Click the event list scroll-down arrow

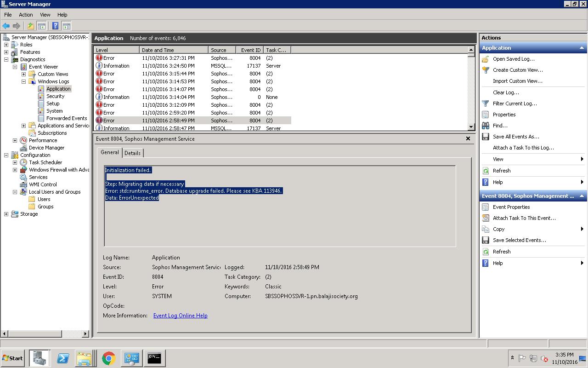(471, 127)
